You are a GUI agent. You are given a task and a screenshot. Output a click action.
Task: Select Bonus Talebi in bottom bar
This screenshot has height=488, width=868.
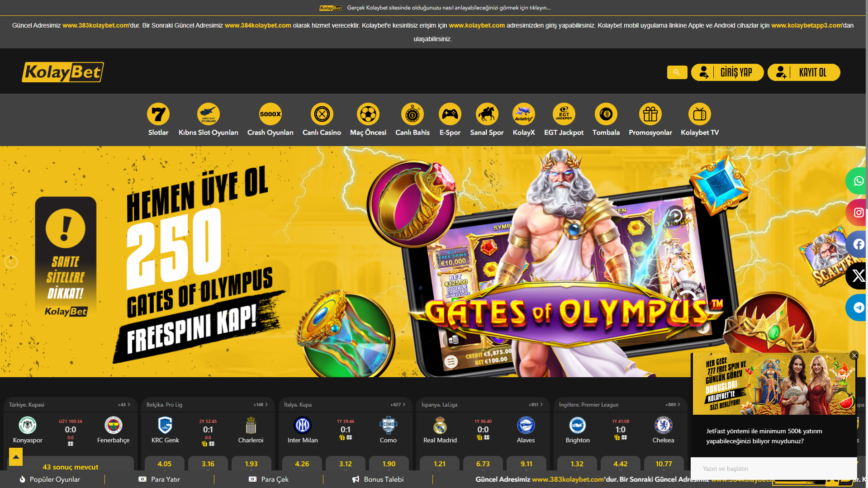pos(378,479)
